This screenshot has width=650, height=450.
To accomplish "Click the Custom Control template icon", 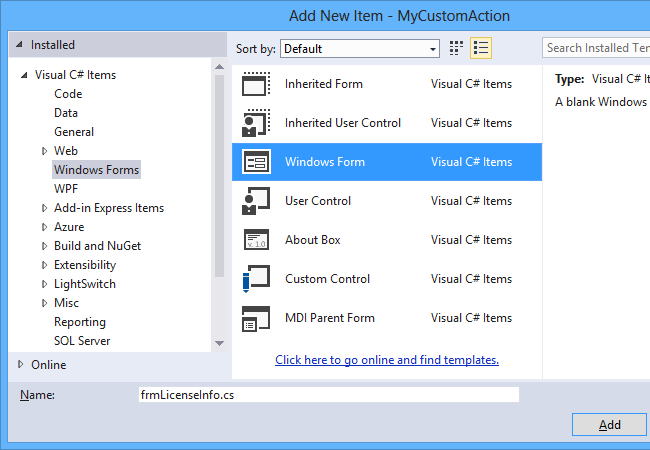I will pos(256,278).
